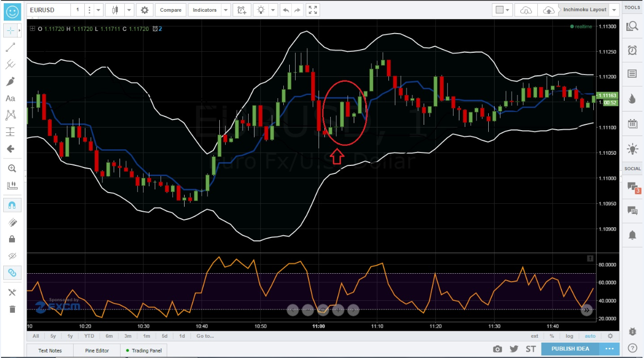
Task: Open the Pine Editor tab
Action: tap(97, 351)
